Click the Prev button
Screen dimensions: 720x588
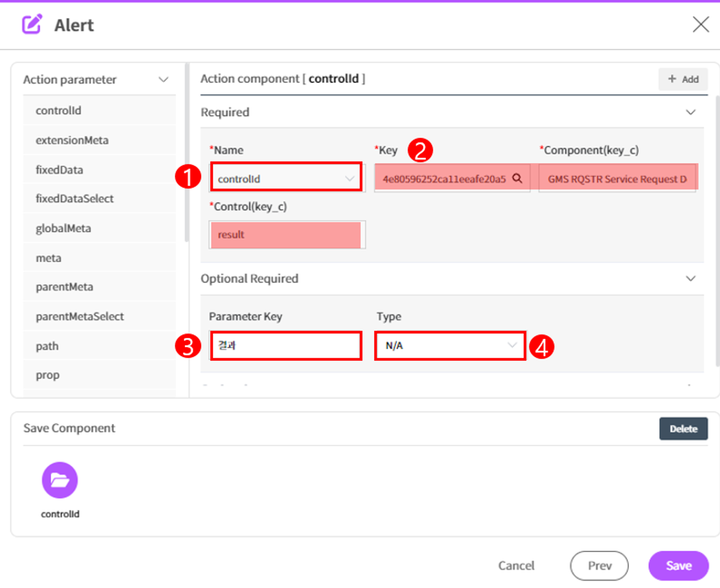599,566
